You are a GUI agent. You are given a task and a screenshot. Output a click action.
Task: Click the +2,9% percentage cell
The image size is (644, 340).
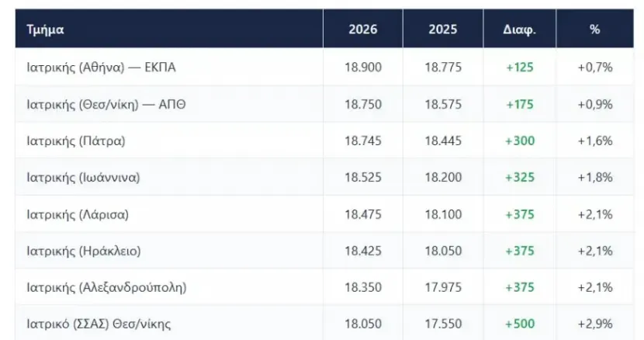[x=594, y=324]
